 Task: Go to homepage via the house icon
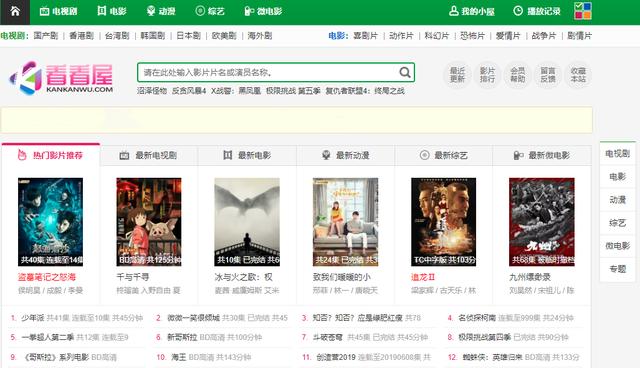click(15, 11)
